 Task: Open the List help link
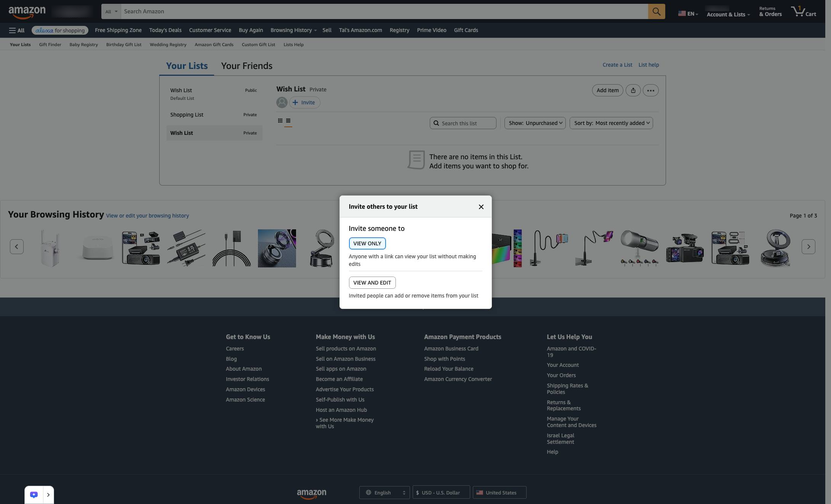click(x=648, y=65)
